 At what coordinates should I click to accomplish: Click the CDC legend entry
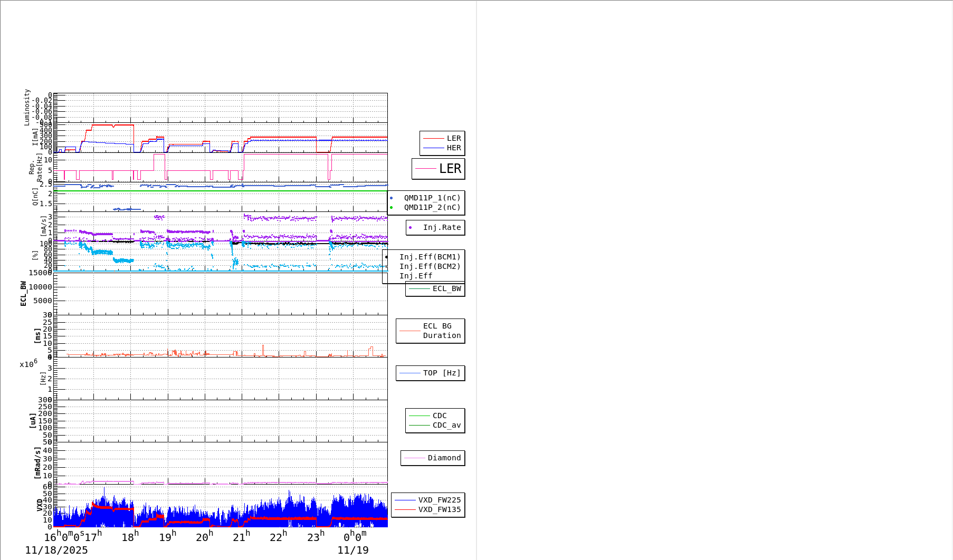pyautogui.click(x=439, y=416)
